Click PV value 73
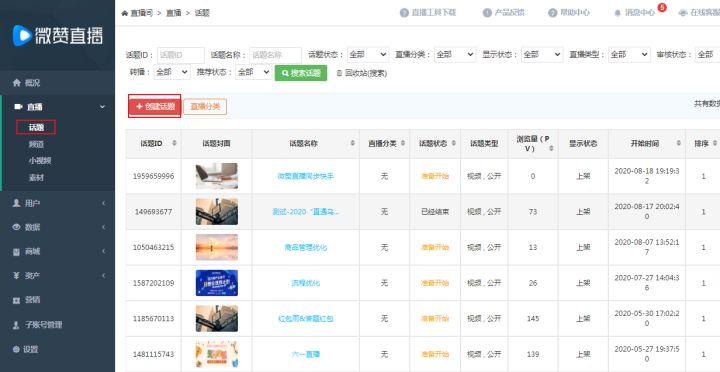 533,212
